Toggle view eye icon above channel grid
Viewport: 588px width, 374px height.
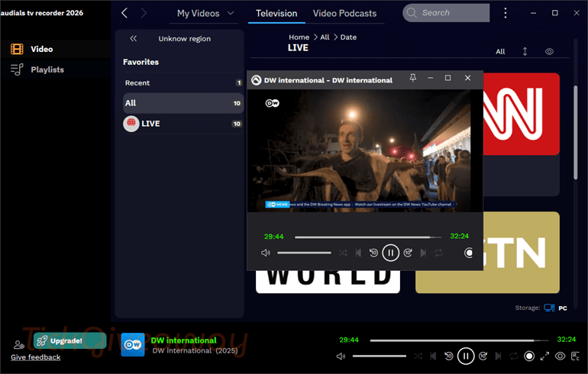tap(549, 52)
